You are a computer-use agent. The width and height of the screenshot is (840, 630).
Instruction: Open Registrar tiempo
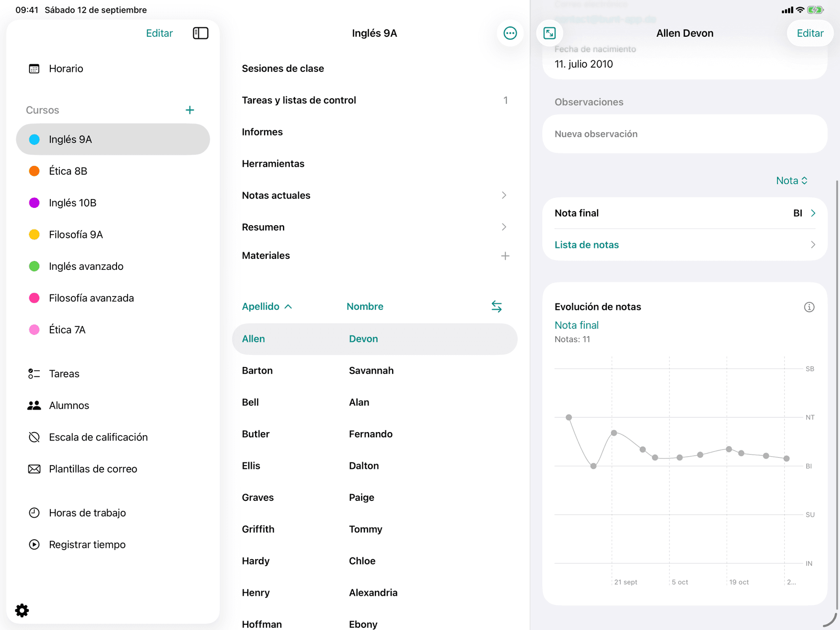[x=113, y=544]
